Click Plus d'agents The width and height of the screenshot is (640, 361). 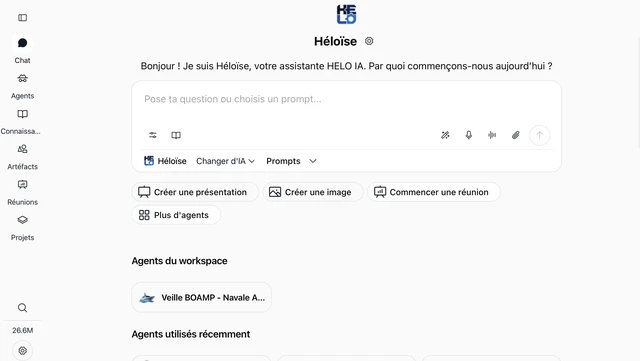[176, 215]
